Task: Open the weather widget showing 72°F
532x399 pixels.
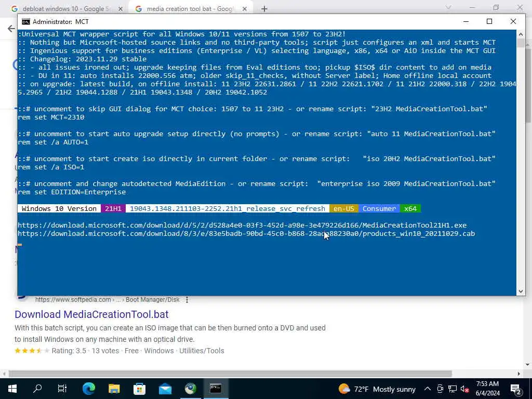Action: click(377, 389)
